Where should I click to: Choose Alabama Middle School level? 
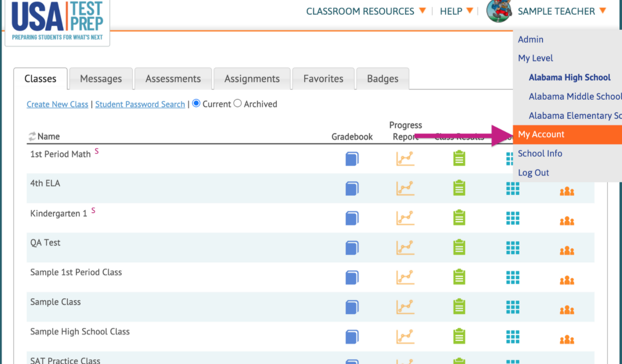coord(575,96)
